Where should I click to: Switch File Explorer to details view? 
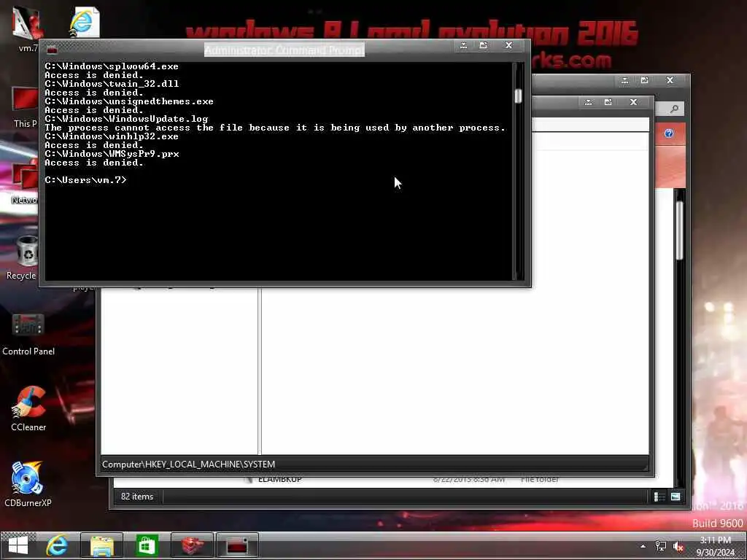(659, 497)
